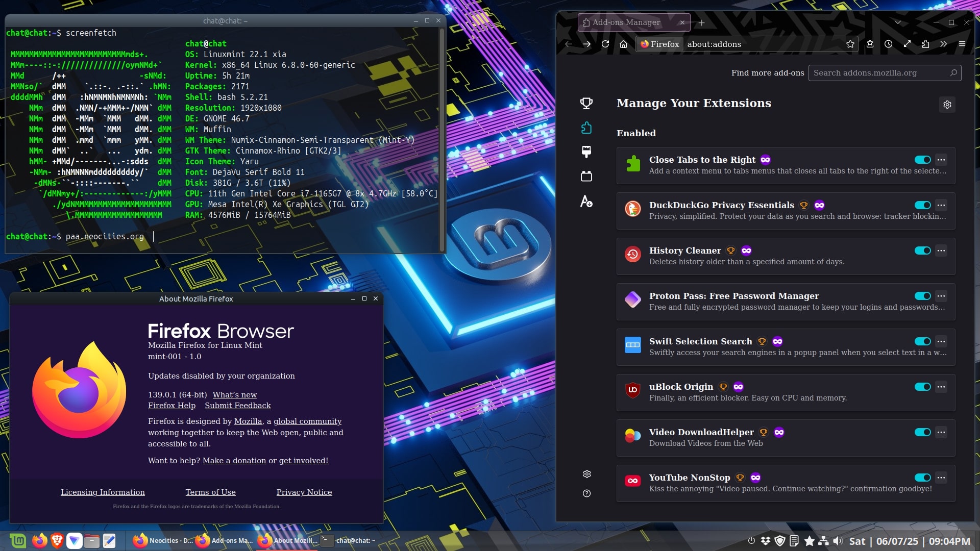The width and height of the screenshot is (980, 551).
Task: Open list all tabs chevron
Action: [x=898, y=22]
